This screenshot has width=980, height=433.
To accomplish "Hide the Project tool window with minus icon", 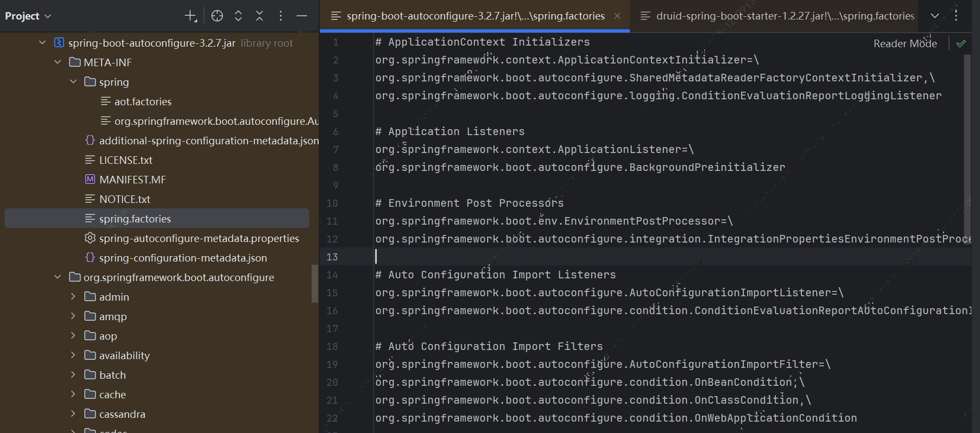I will pyautogui.click(x=302, y=16).
